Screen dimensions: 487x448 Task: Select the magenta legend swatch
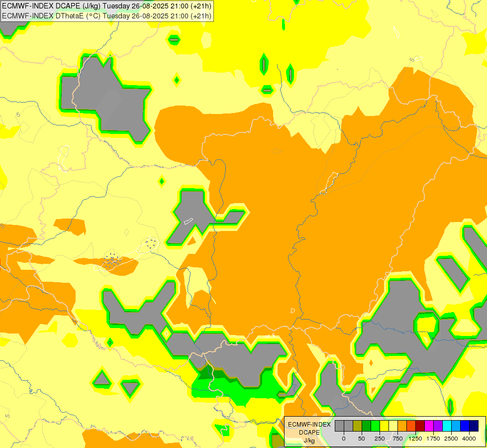[x=429, y=426]
